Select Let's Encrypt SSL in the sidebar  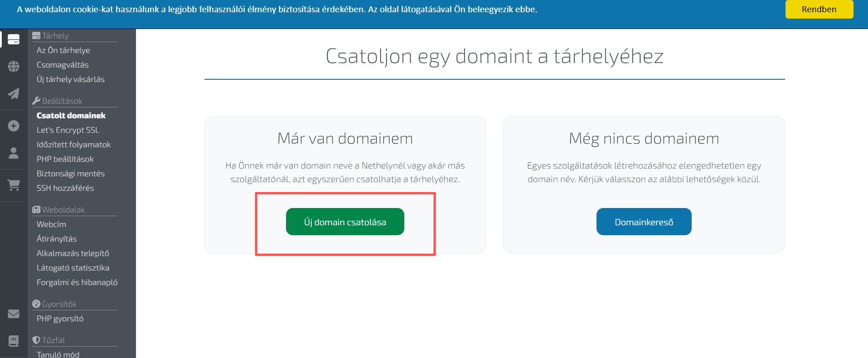[68, 130]
